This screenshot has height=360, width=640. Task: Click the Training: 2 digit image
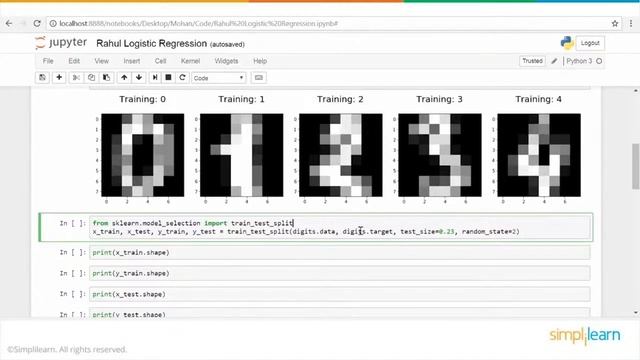point(341,155)
